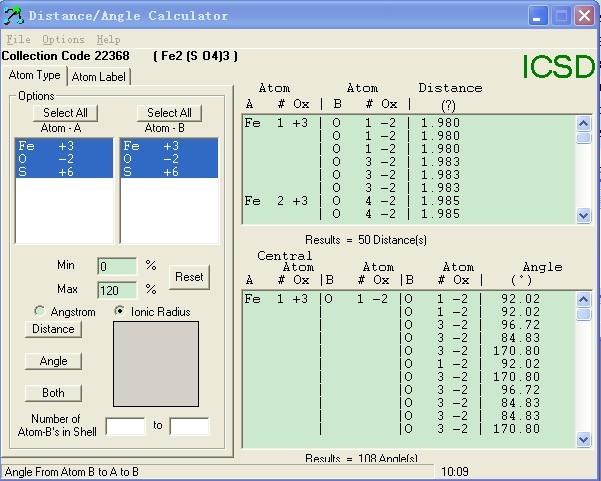Click the Both button
Screen dimensions: 601x481
tap(53, 393)
